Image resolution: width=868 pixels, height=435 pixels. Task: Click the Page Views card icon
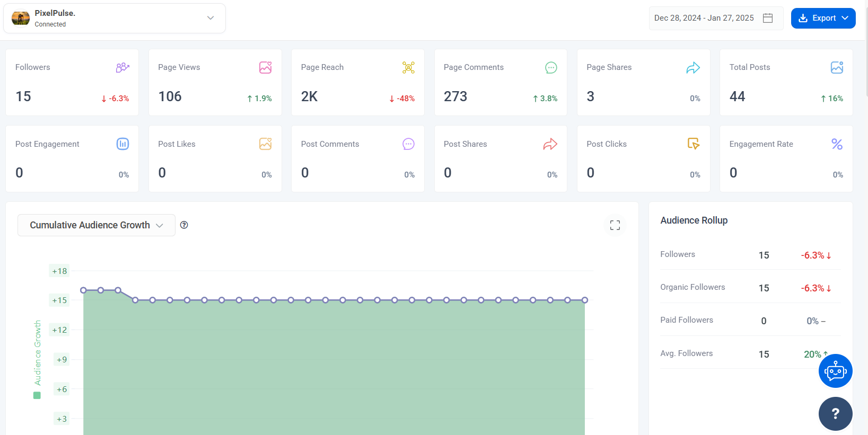(x=265, y=67)
